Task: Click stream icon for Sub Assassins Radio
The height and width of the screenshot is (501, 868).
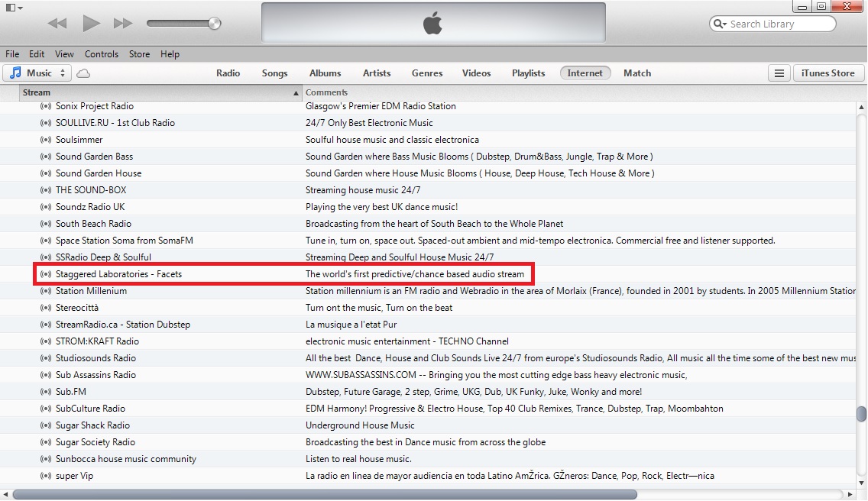Action: pos(46,375)
